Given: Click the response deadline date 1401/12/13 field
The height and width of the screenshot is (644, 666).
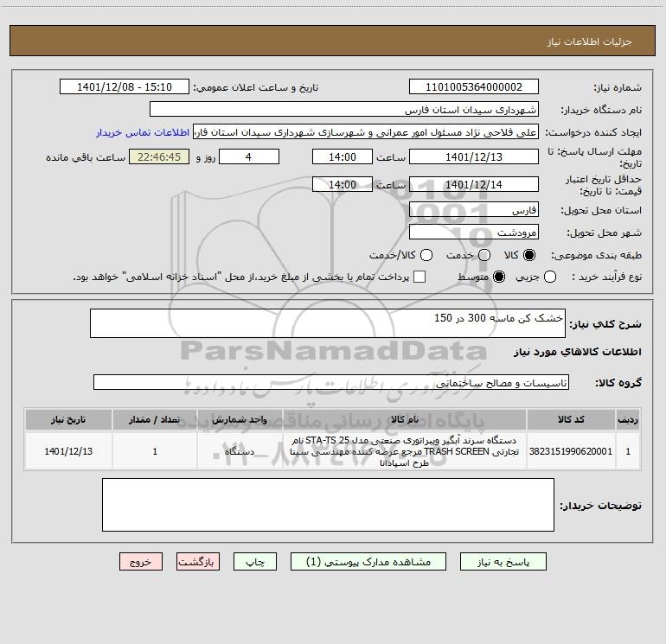Looking at the screenshot, I should click(x=474, y=156).
